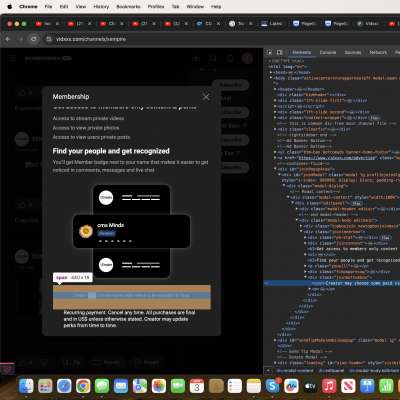Collapse the modal-dialog div node
The image size is (400, 400).
pyautogui.click(x=283, y=186)
